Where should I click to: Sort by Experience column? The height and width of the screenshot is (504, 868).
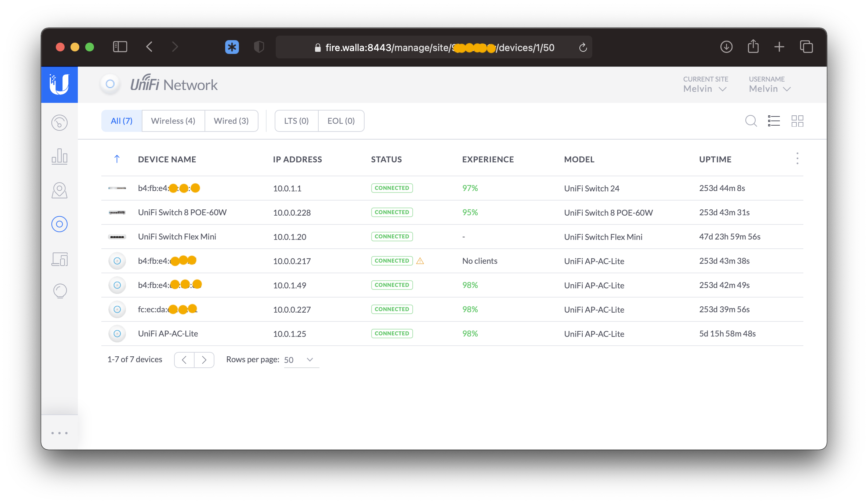click(x=488, y=159)
